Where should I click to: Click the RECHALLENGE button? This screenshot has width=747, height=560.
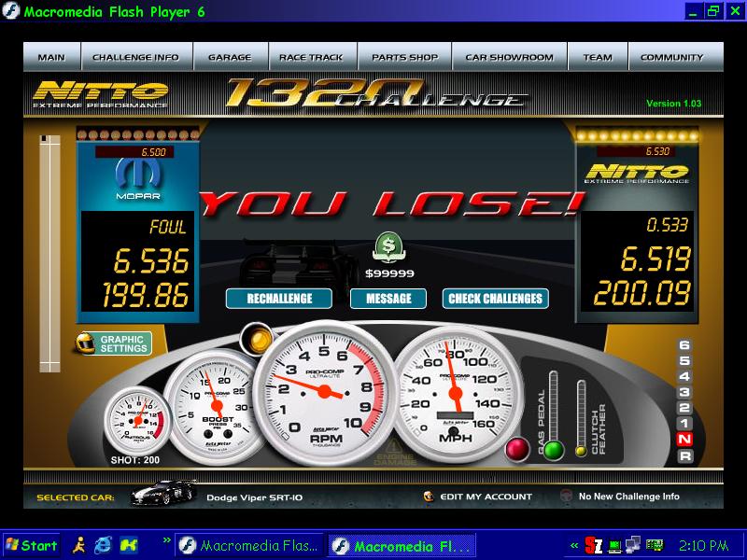(x=279, y=299)
